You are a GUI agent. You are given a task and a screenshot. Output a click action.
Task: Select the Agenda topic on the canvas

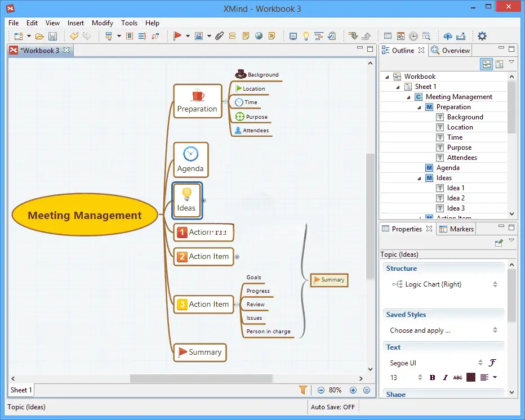click(191, 160)
